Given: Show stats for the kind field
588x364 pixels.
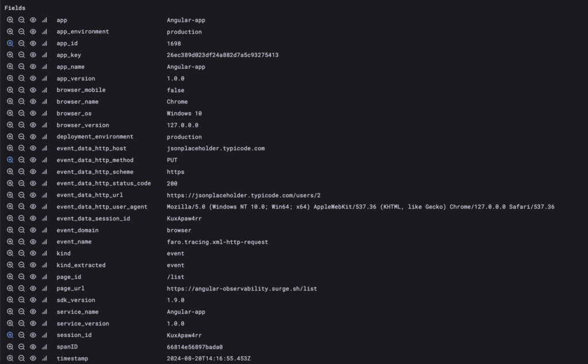Looking at the screenshot, I should pyautogui.click(x=44, y=253).
